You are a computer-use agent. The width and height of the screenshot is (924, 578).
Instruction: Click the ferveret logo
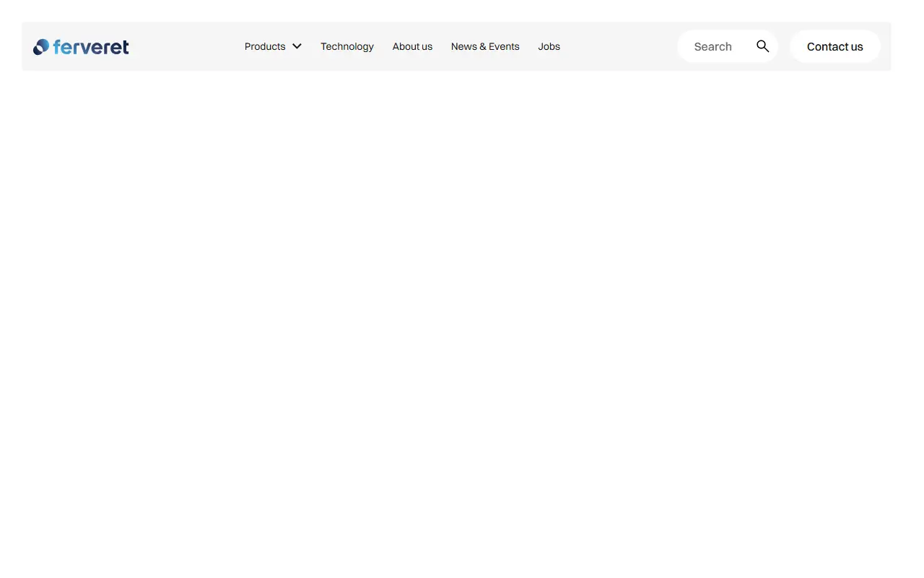click(x=81, y=47)
